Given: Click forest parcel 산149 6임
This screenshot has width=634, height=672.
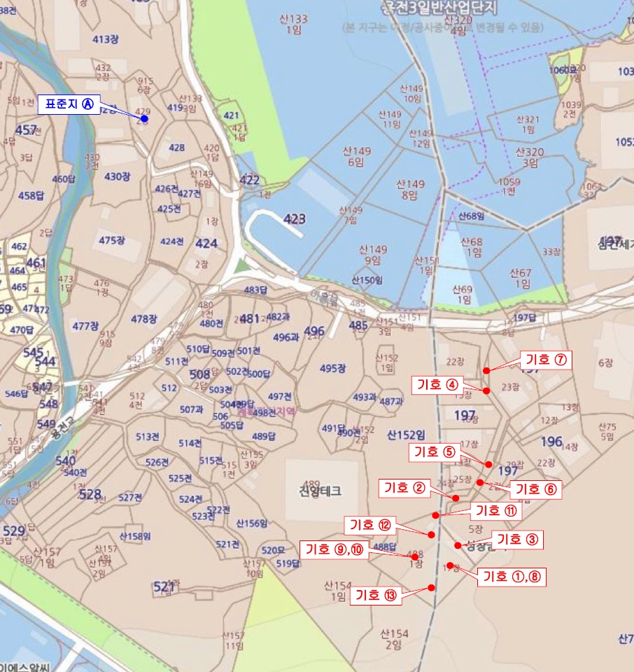Looking at the screenshot, I should pos(356,156).
